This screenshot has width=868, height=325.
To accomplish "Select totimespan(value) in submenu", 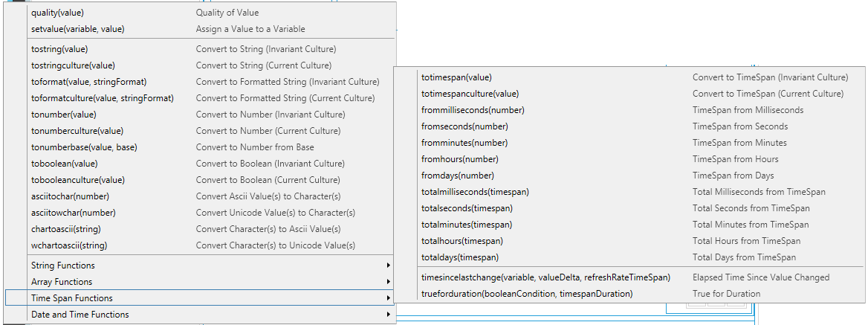I will (456, 77).
